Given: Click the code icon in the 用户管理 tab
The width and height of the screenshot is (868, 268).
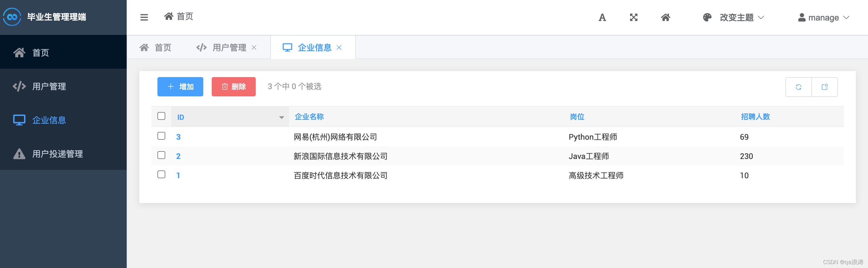Looking at the screenshot, I should click(x=201, y=47).
